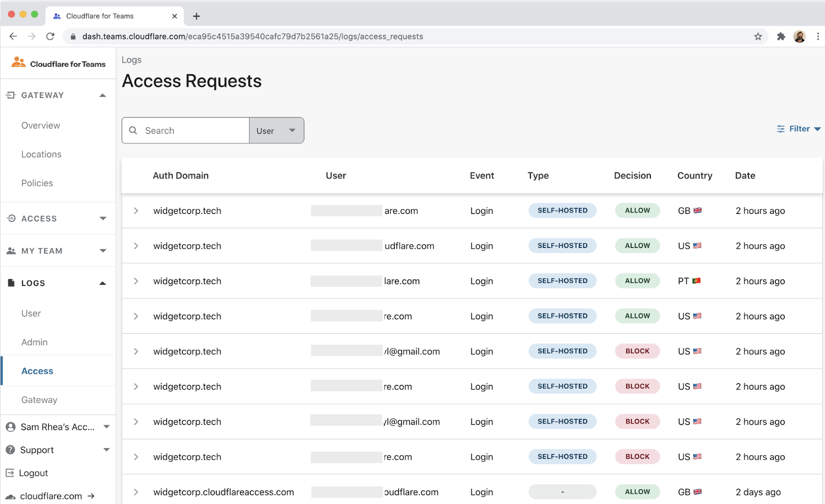Expand the Access sidebar section
This screenshot has width=825, height=504.
point(103,218)
